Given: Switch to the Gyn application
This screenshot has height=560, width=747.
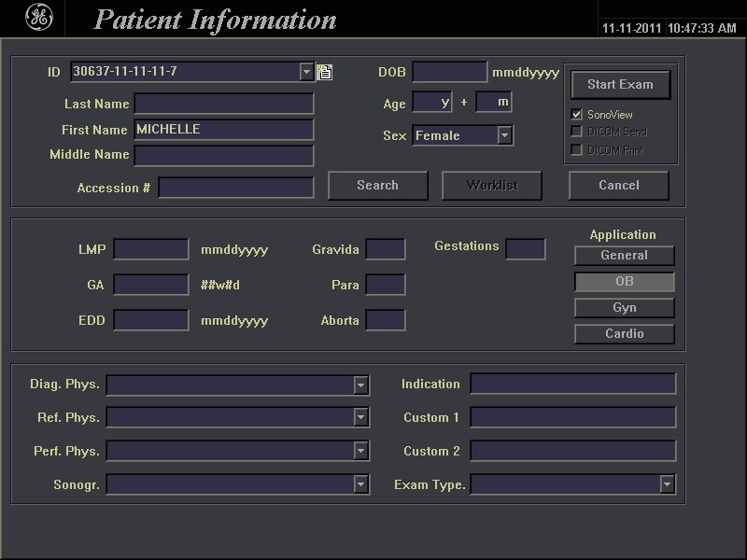Looking at the screenshot, I should click(x=624, y=307).
